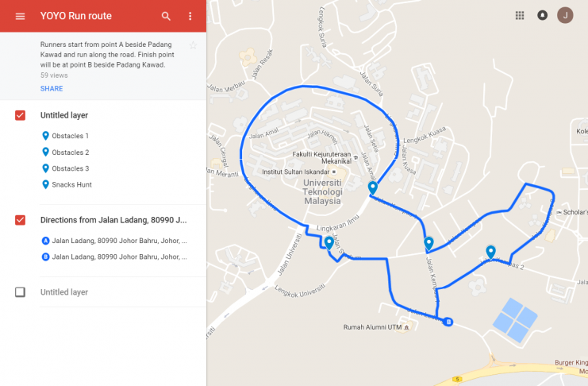The width and height of the screenshot is (588, 386).
Task: Click the Rumah Alumni UTM place label
Action: pyautogui.click(x=372, y=327)
